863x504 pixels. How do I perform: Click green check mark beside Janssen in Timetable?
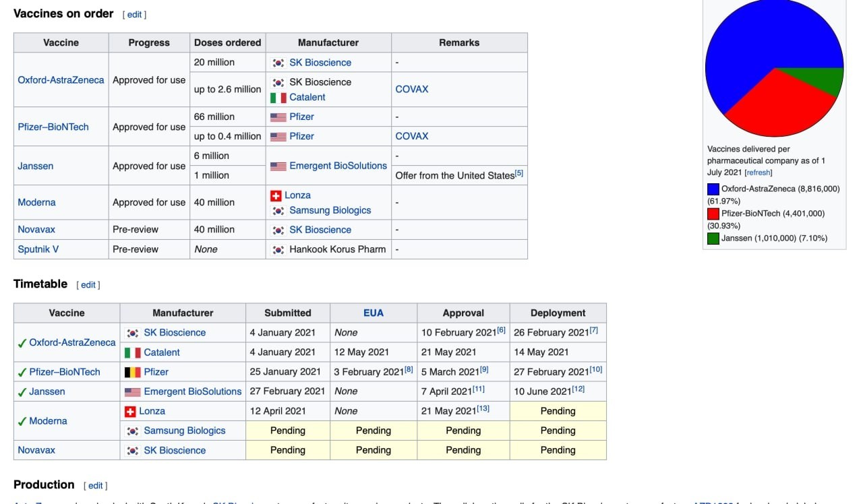click(22, 391)
